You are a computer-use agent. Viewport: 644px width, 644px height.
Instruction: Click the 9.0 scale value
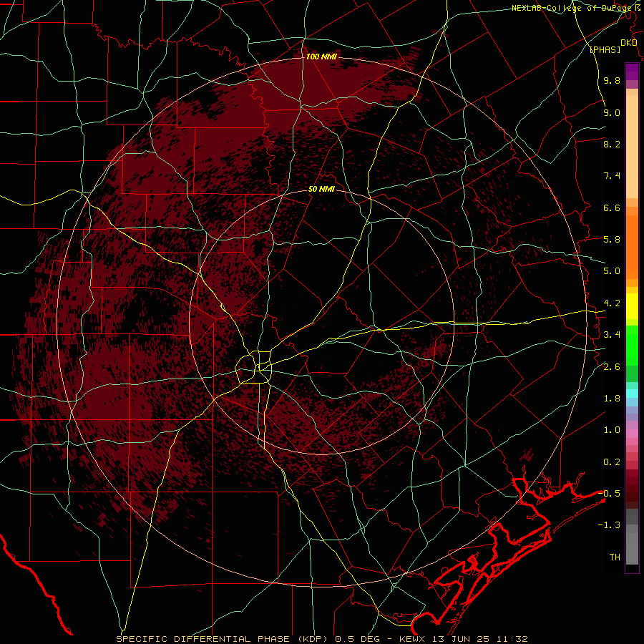tap(612, 112)
